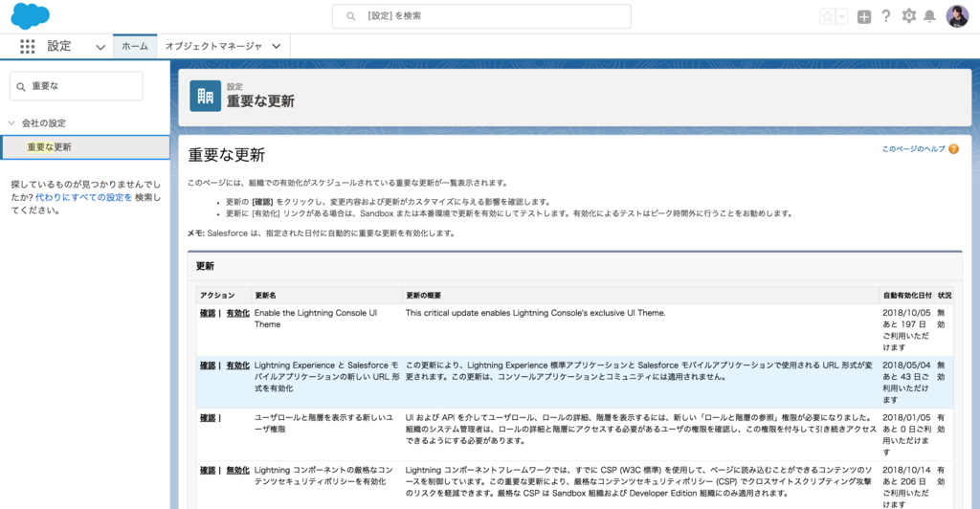Open the App Launcher grid icon
This screenshot has width=980, height=509.
point(27,46)
